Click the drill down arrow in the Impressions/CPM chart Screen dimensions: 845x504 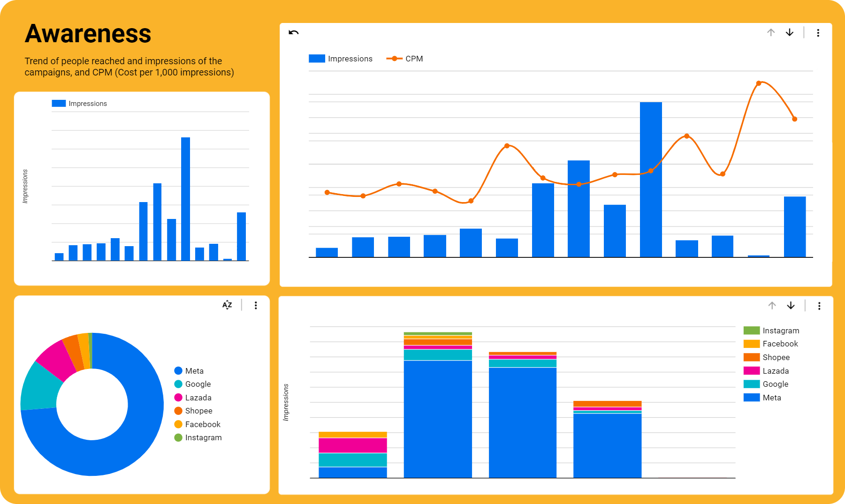click(x=790, y=32)
